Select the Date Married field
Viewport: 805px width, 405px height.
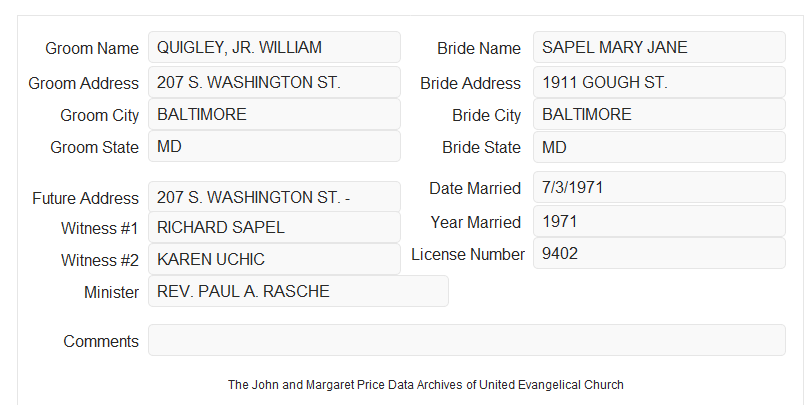[659, 187]
